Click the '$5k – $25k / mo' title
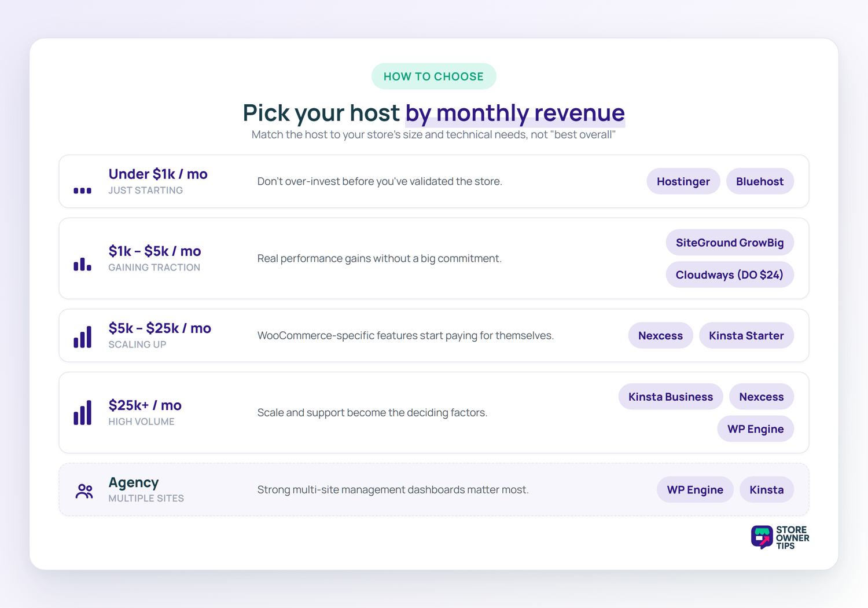 [x=160, y=328]
